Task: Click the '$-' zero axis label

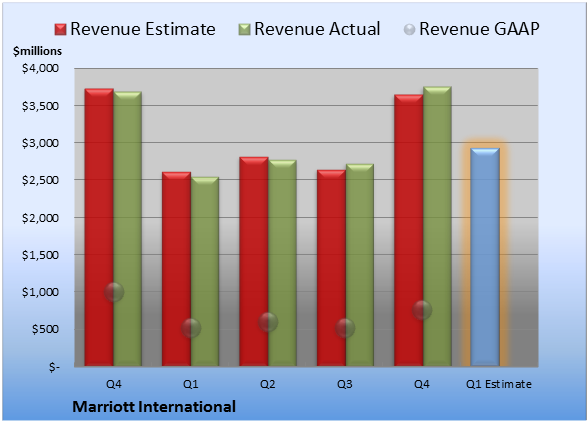Action: [54, 367]
